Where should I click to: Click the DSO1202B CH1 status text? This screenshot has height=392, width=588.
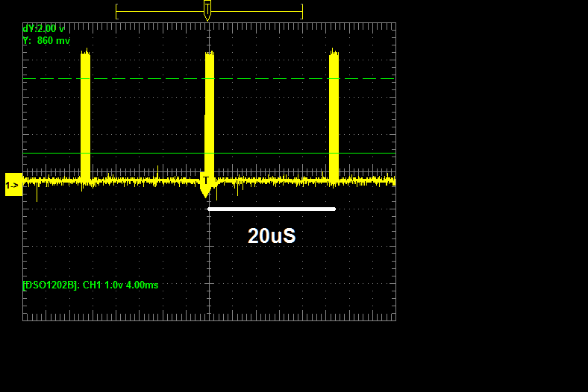(x=90, y=285)
